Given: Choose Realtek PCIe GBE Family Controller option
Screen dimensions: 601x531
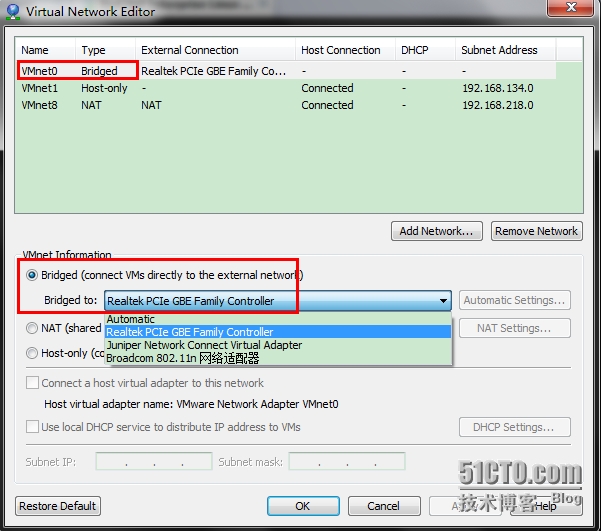Looking at the screenshot, I should (278, 332).
